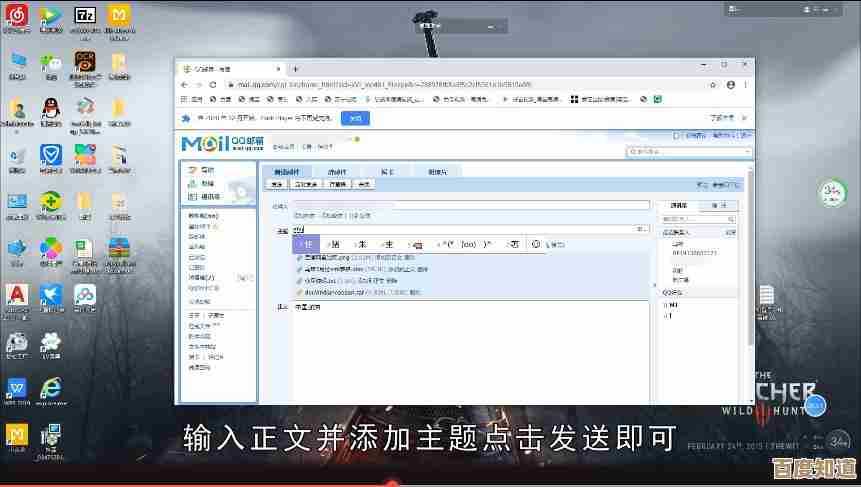Click the contact search field in right panel
The image size is (861, 487).
pyautogui.click(x=698, y=219)
